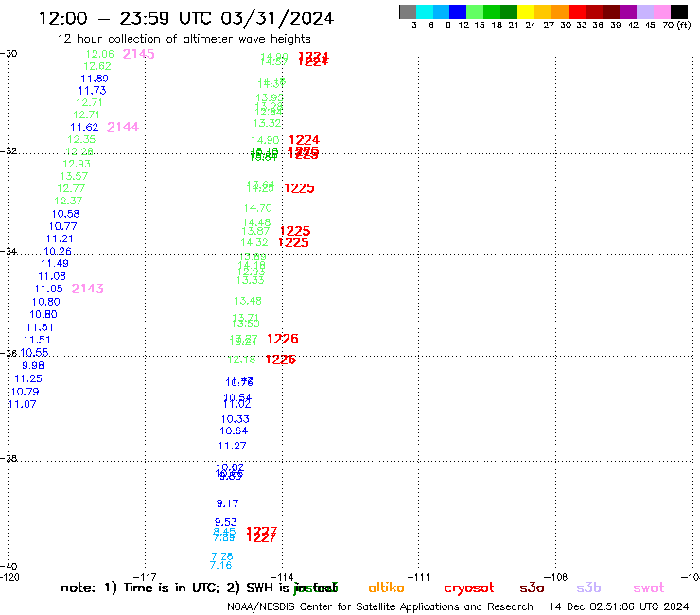Click red cryosat time 1226 beside 12.18
This screenshot has width=700, height=615.
pos(281,360)
